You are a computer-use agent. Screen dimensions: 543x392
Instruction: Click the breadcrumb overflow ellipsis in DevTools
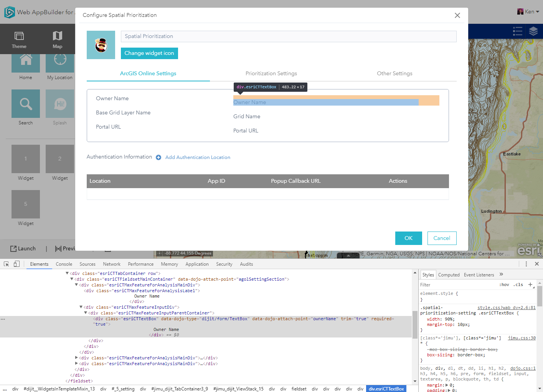click(x=4, y=389)
